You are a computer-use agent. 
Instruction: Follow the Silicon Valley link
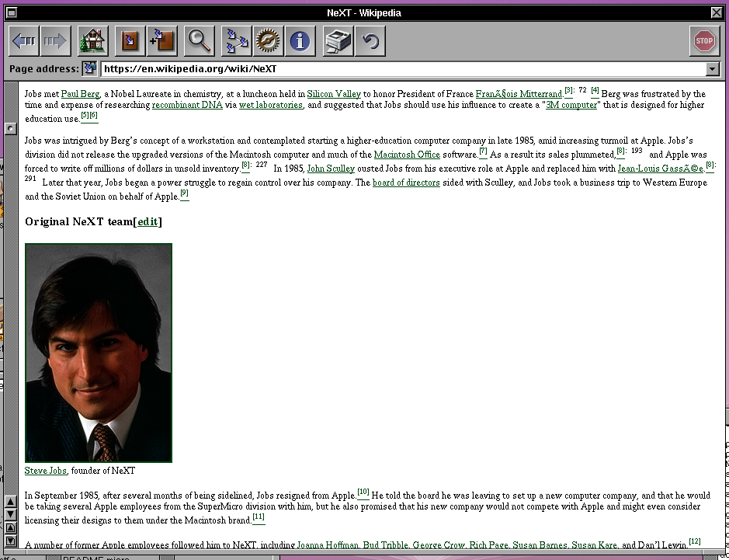[x=334, y=94]
